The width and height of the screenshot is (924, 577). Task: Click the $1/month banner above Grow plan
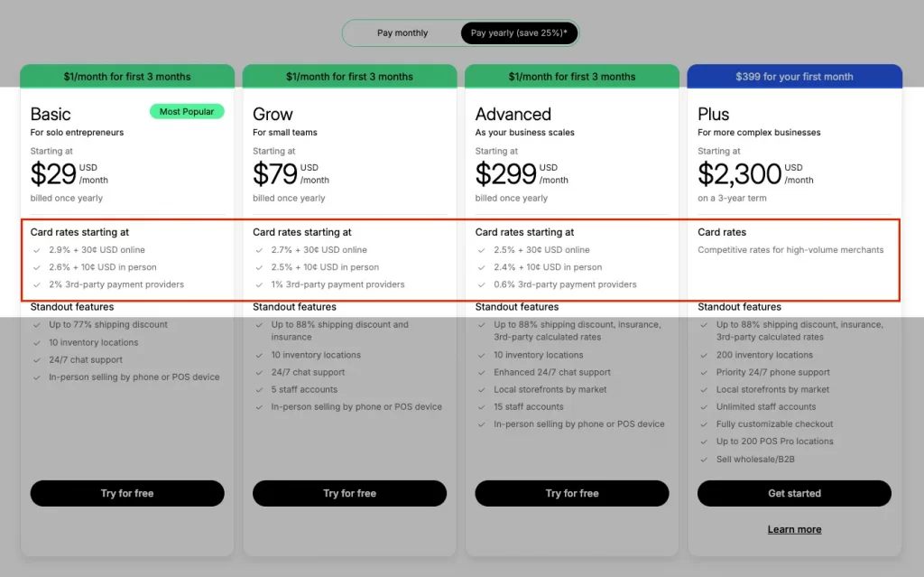coord(349,76)
